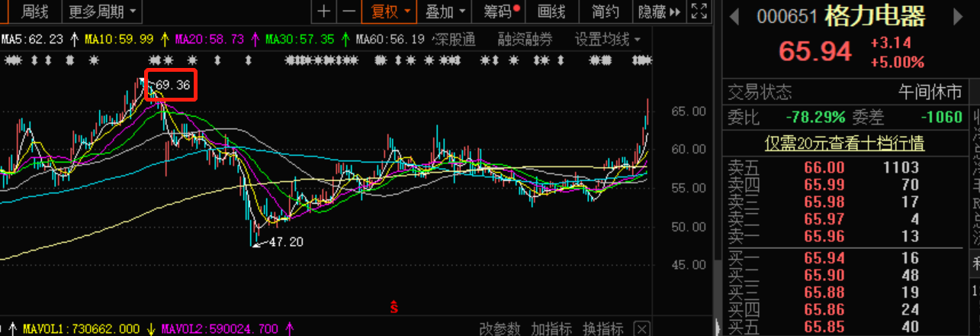Click 改参数 to modify indicator parameters
Image resolution: width=980 pixels, height=336 pixels.
[499, 328]
